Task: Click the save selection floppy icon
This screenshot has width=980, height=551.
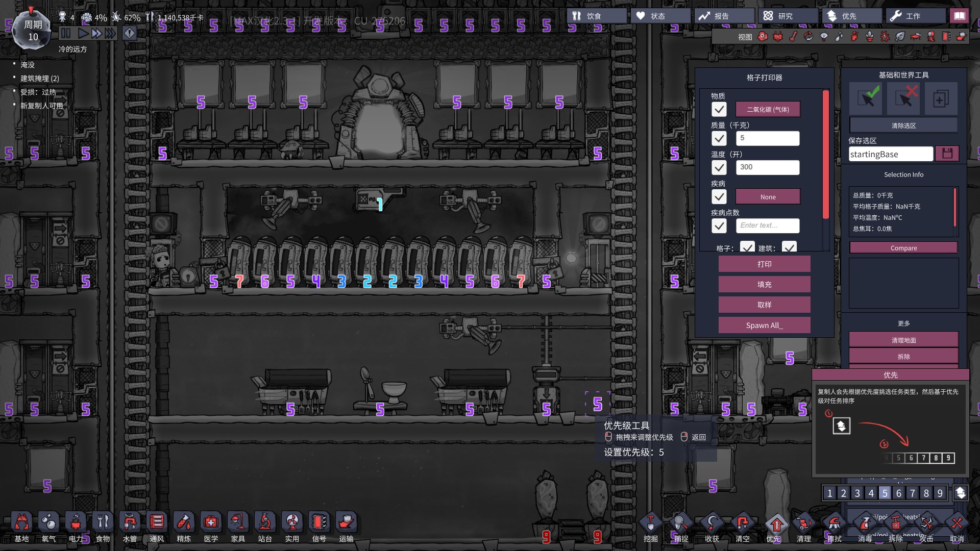Action: (947, 154)
